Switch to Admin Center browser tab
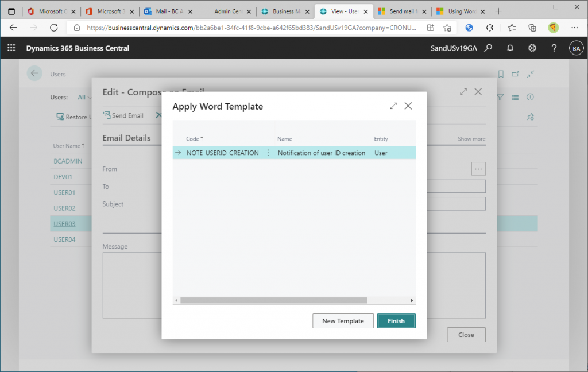This screenshot has height=372, width=588. click(227, 11)
